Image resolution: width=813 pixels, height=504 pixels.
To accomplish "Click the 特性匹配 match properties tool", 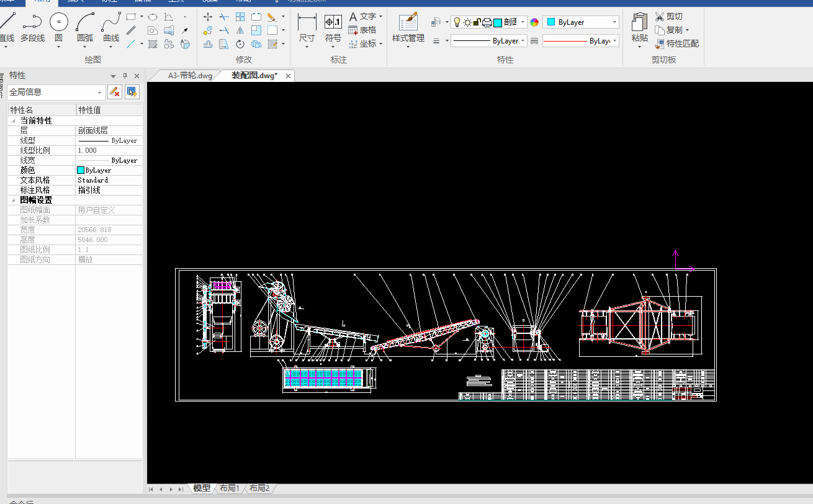I will pyautogui.click(x=676, y=43).
